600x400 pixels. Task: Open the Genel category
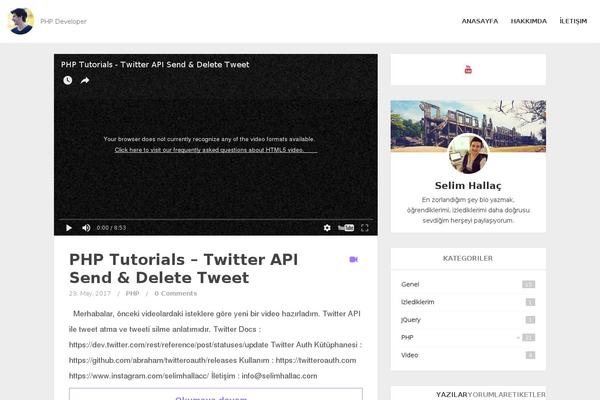pyautogui.click(x=410, y=284)
